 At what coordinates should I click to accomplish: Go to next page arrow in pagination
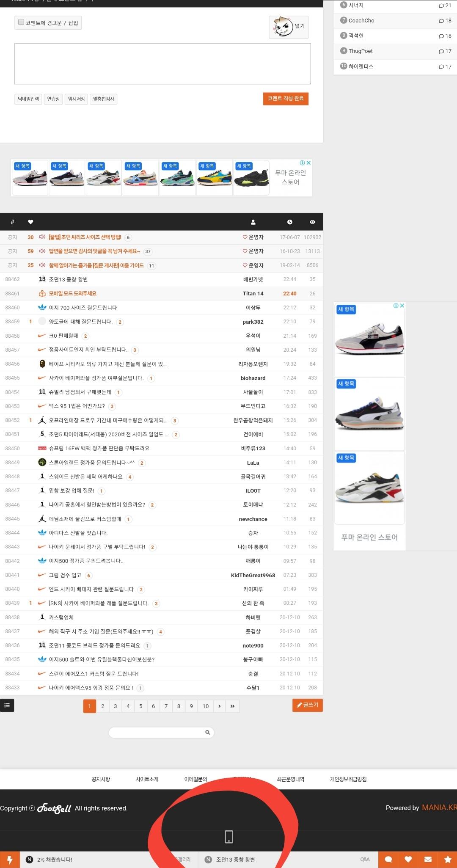tap(219, 706)
